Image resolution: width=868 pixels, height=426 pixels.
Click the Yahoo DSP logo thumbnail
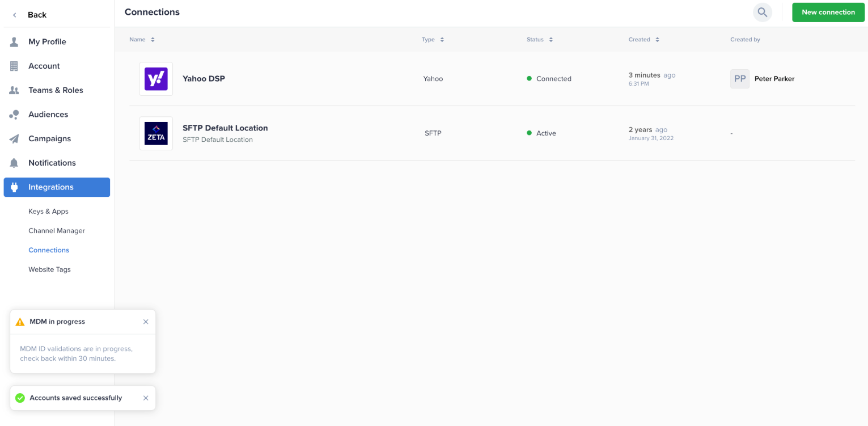[x=156, y=79]
